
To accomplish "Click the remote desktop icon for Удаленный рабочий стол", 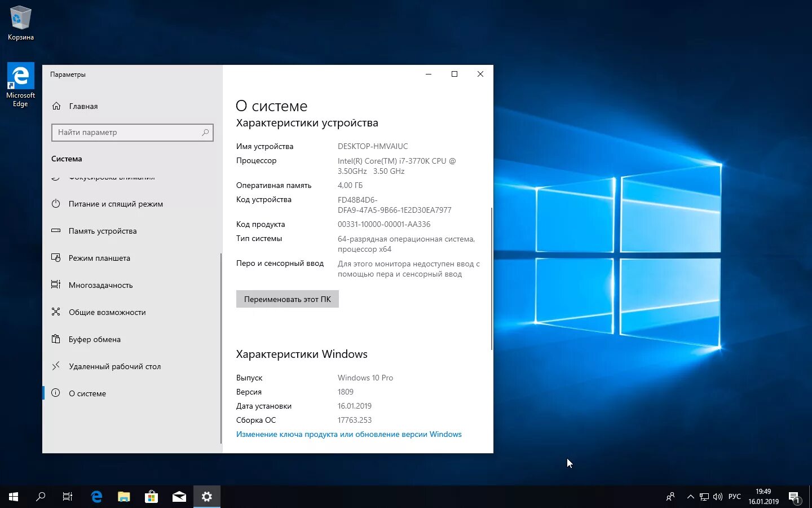I will click(x=56, y=366).
